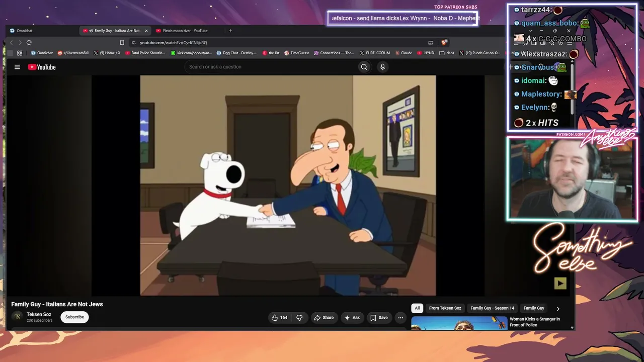Open the IHYND bookmark
This screenshot has width=644, height=362.
(x=426, y=53)
